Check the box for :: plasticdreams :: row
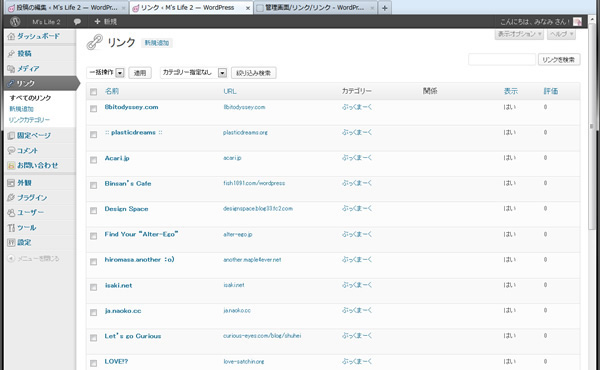 point(93,135)
